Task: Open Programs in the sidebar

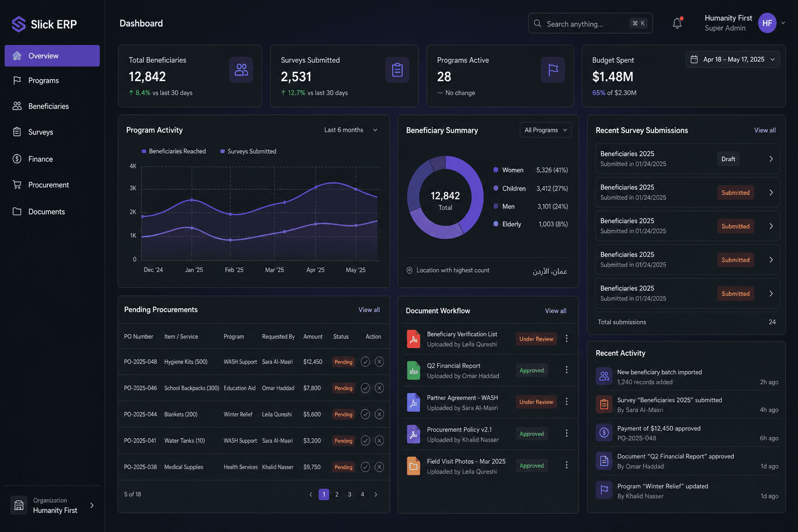Action: coord(52,81)
